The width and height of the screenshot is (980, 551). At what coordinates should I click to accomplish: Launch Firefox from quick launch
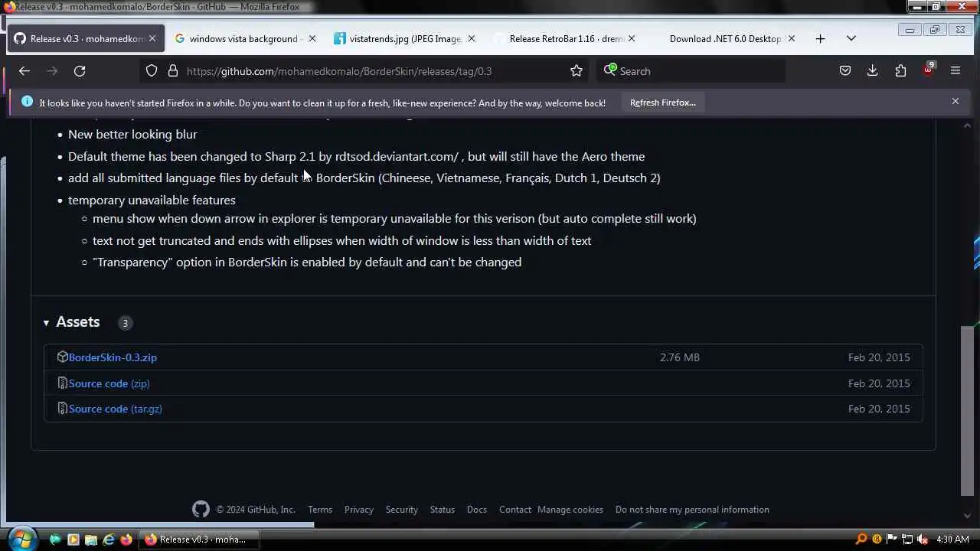coord(126,540)
